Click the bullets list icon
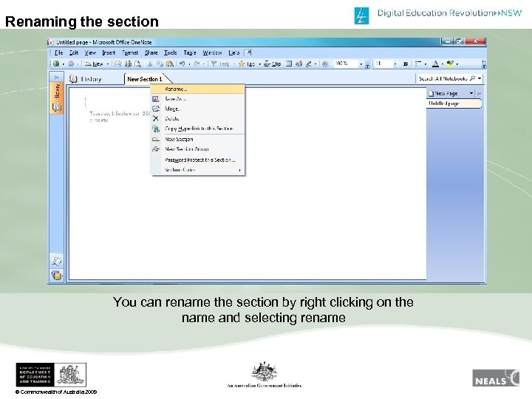This screenshot has height=399, width=532. point(418,64)
